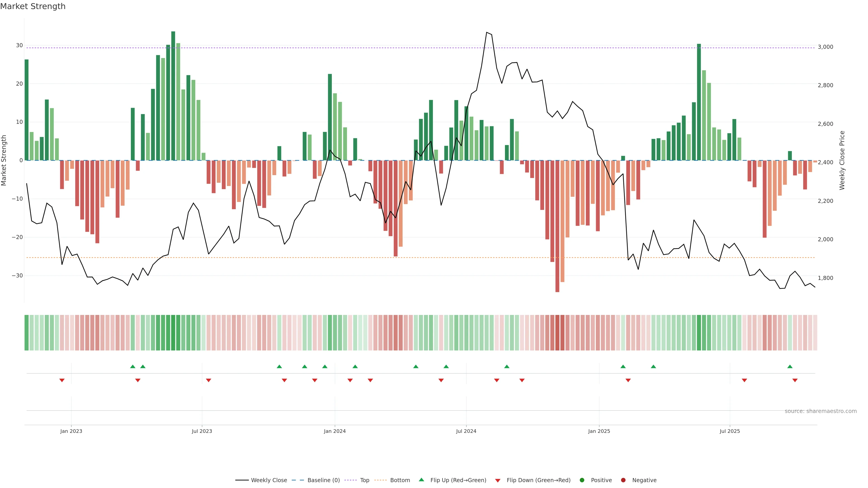This screenshot has width=868, height=488.
Task: Click the Market Strength chart title
Action: (x=33, y=6)
